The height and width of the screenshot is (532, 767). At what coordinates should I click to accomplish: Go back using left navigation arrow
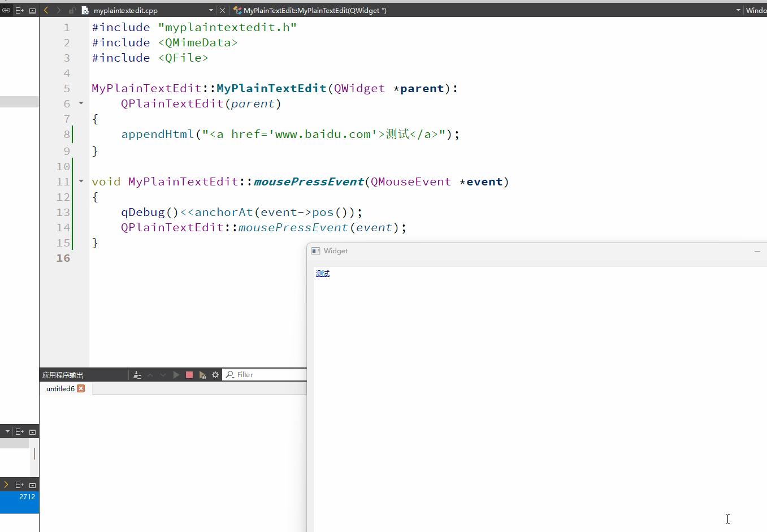coord(45,10)
